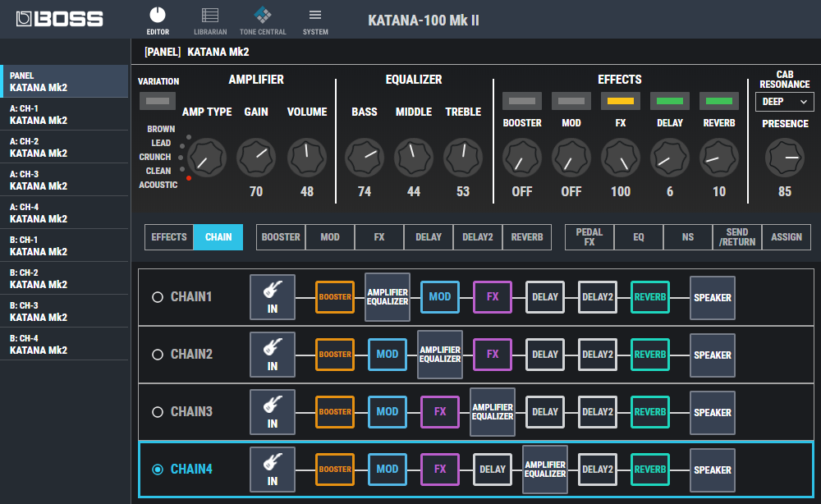Select patch B: CH-3 KATANA Mk2

[64, 311]
